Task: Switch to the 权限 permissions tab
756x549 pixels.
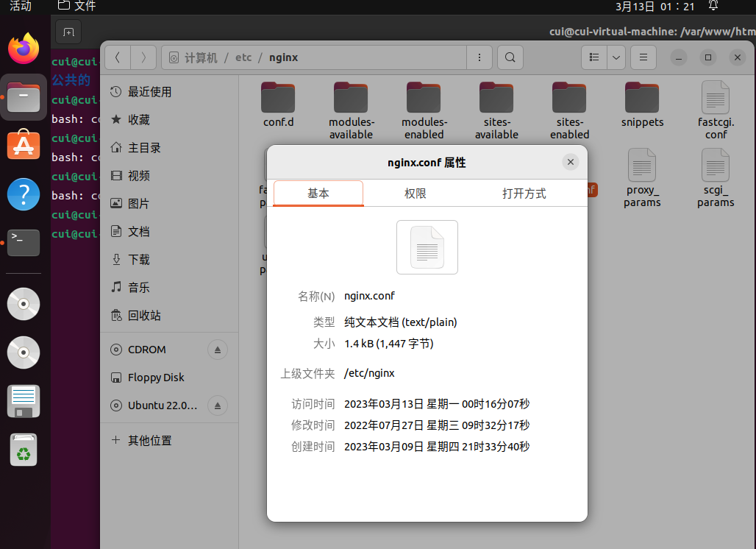Action: 415,193
